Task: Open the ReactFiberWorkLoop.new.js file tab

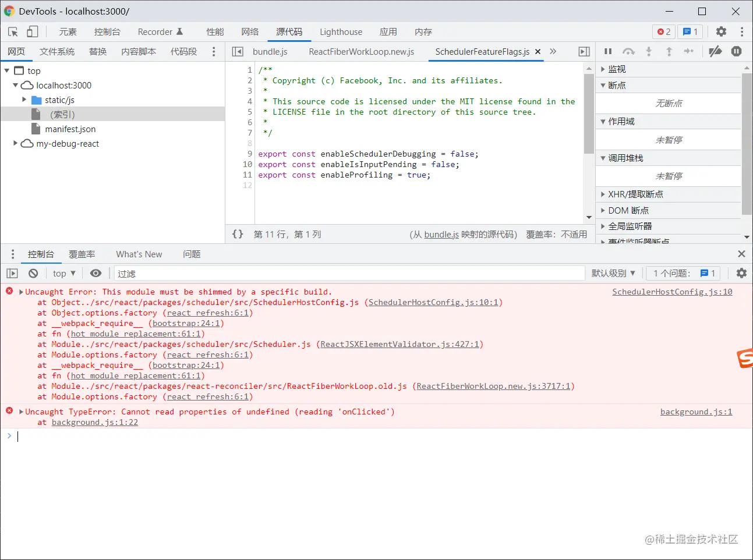Action: tap(361, 52)
